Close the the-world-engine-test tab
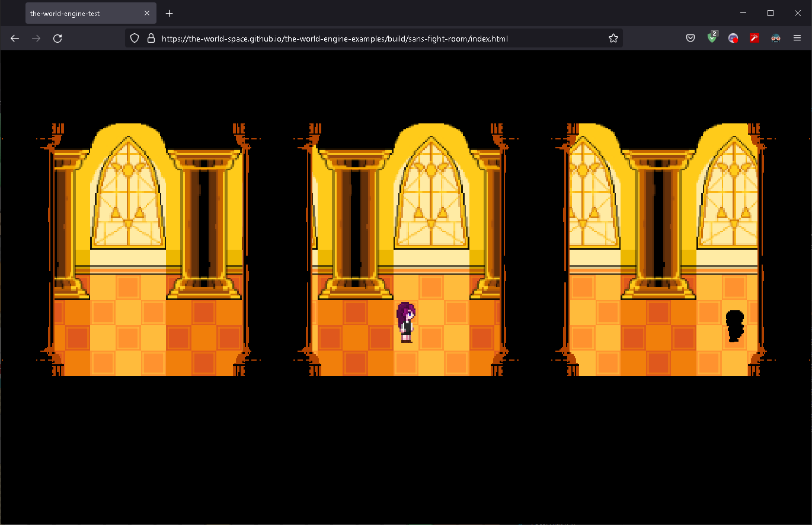 point(147,13)
